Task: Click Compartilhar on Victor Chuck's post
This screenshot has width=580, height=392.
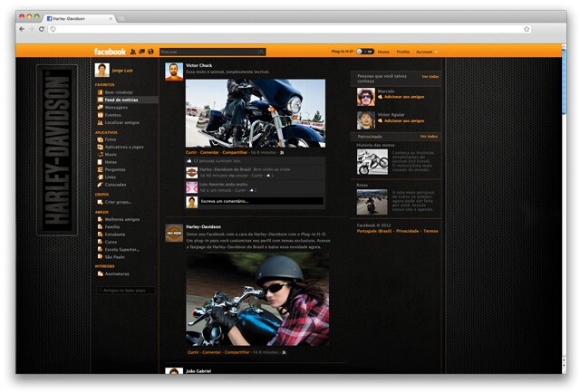Action: coord(235,152)
